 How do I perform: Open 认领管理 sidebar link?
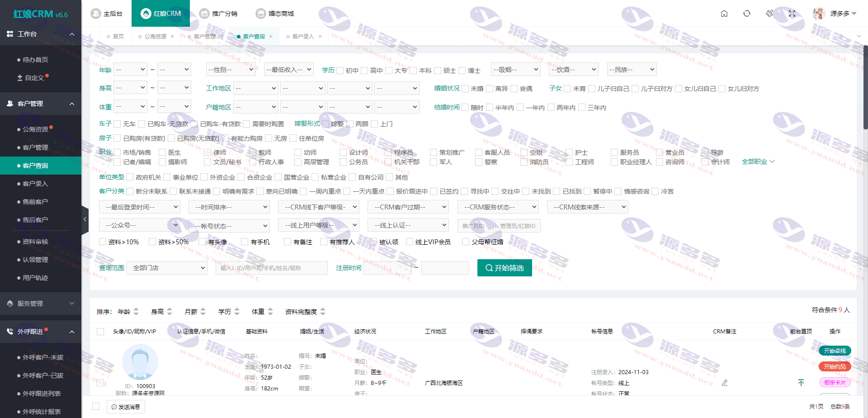point(35,260)
